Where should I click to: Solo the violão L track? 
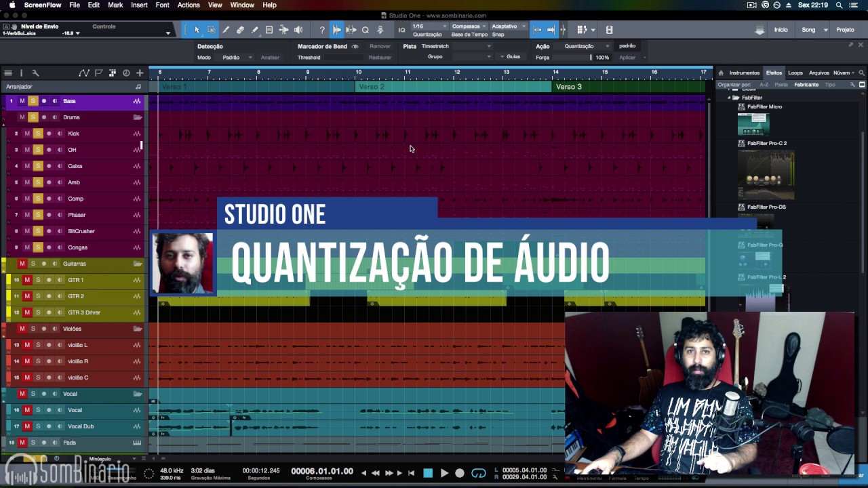(x=38, y=345)
